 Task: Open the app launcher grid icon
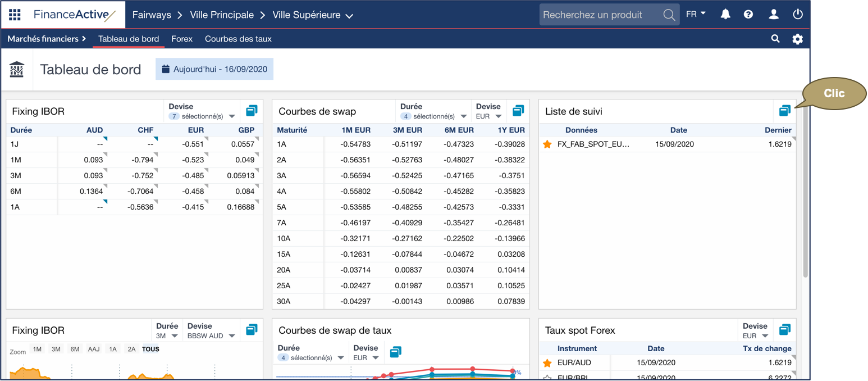(15, 15)
